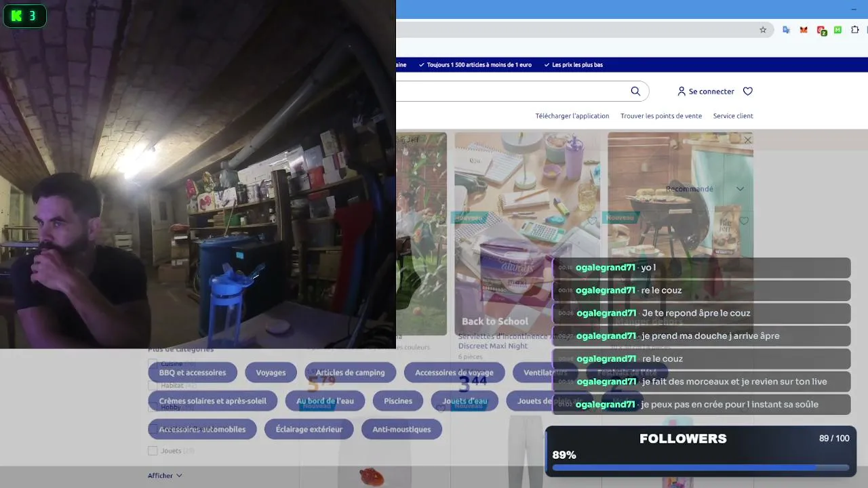Select the Voyages category chip

click(x=271, y=373)
